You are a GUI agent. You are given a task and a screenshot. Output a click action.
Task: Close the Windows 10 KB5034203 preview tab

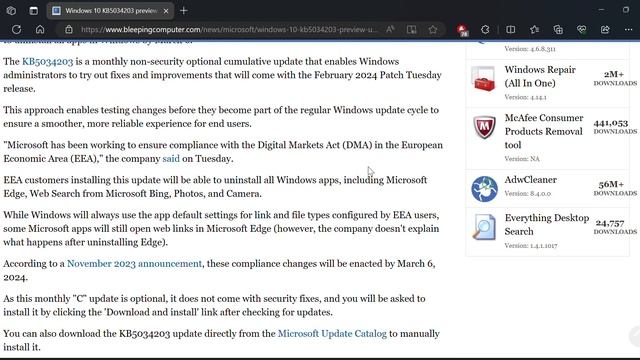(x=166, y=11)
